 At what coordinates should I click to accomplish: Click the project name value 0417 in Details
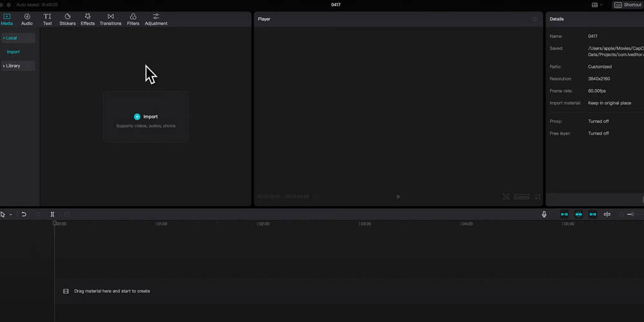pos(592,36)
